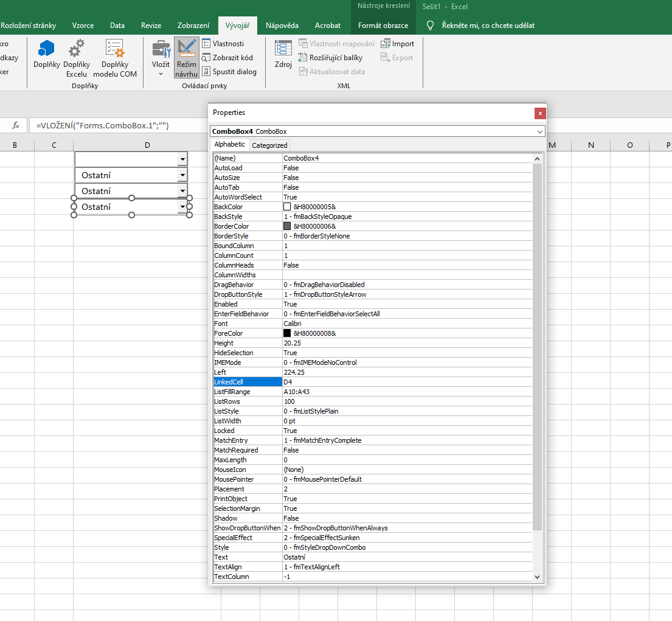Open the Doplňky add-ins icon

tap(46, 49)
